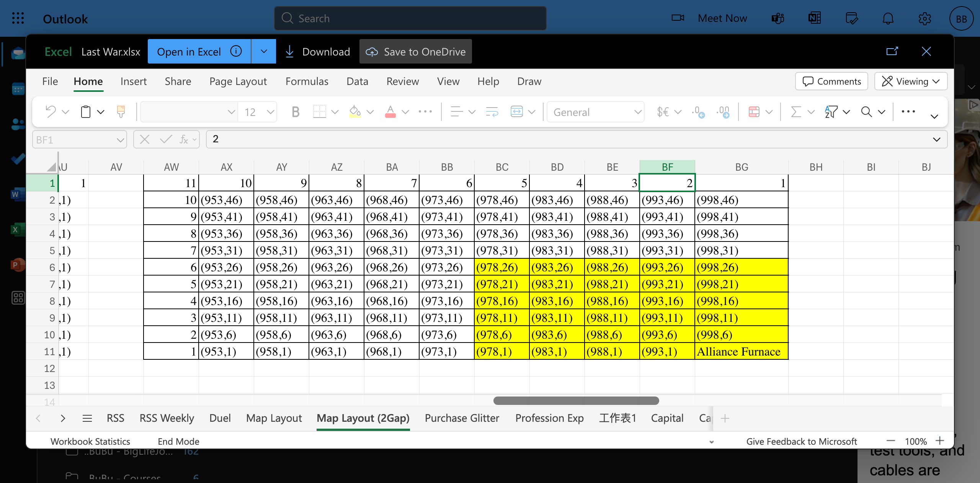Switch to the Formulas tab
Image resolution: width=980 pixels, height=483 pixels.
tap(307, 81)
